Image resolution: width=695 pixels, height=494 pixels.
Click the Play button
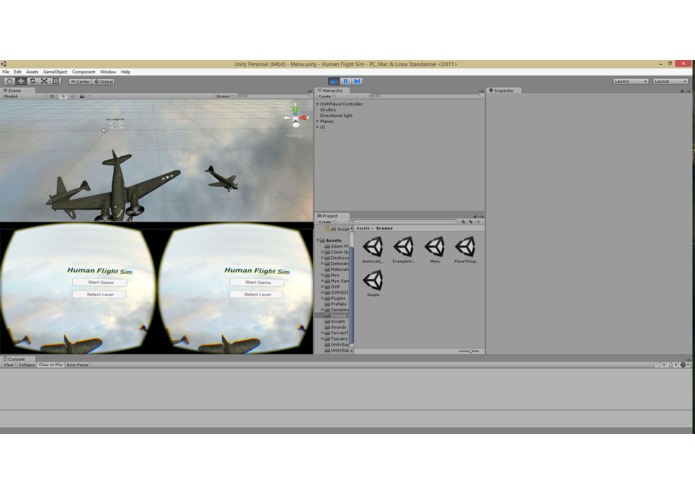click(333, 81)
